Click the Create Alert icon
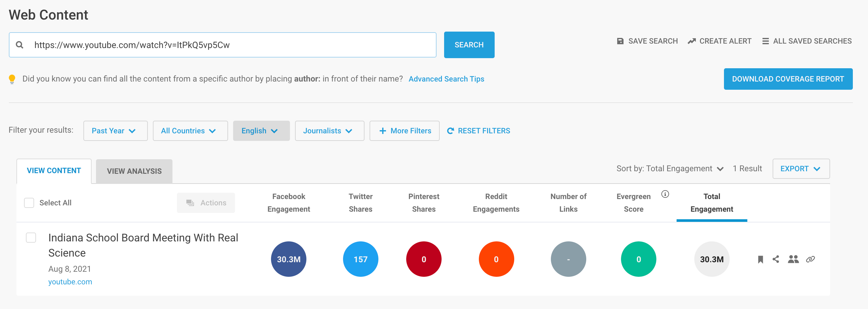Viewport: 868px width, 309px height. coord(692,41)
